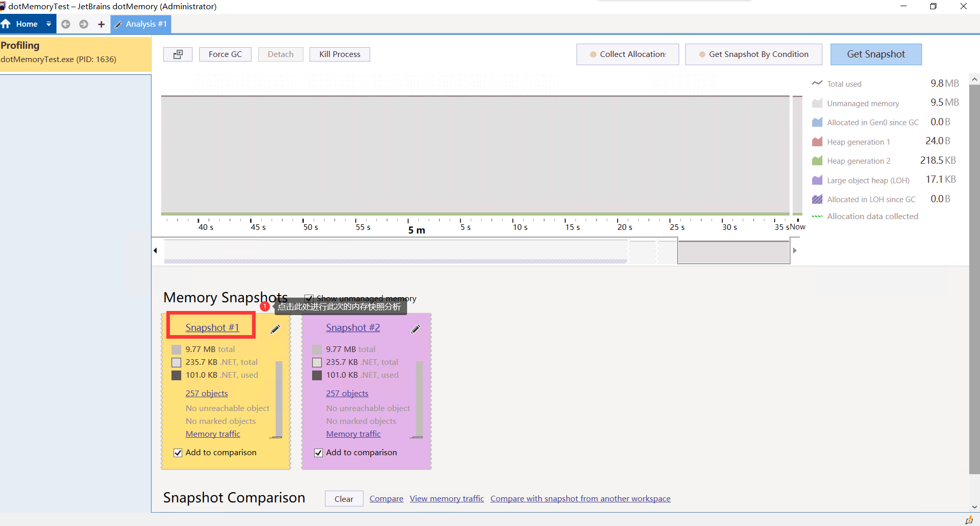Toggle Unmanaged memory legend swatch

point(817,103)
